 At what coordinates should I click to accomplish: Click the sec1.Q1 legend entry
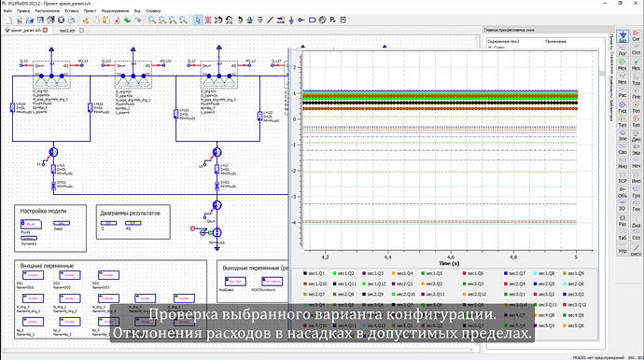[x=314, y=273]
